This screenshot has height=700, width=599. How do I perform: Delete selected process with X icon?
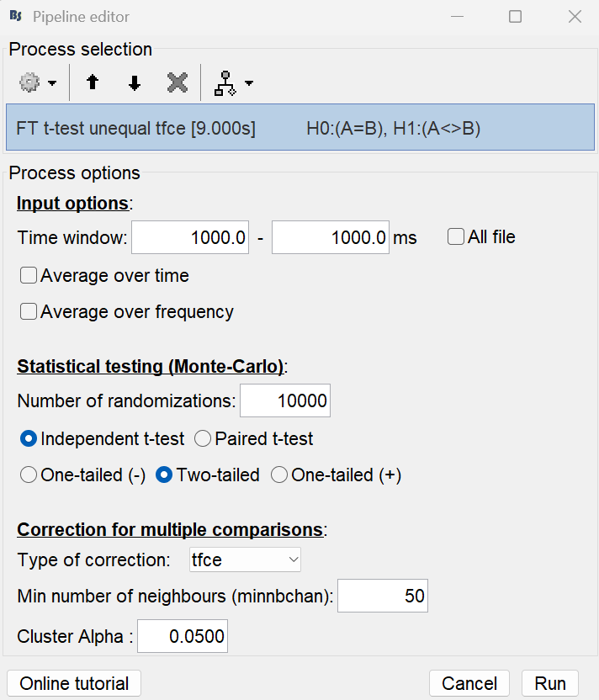[177, 82]
